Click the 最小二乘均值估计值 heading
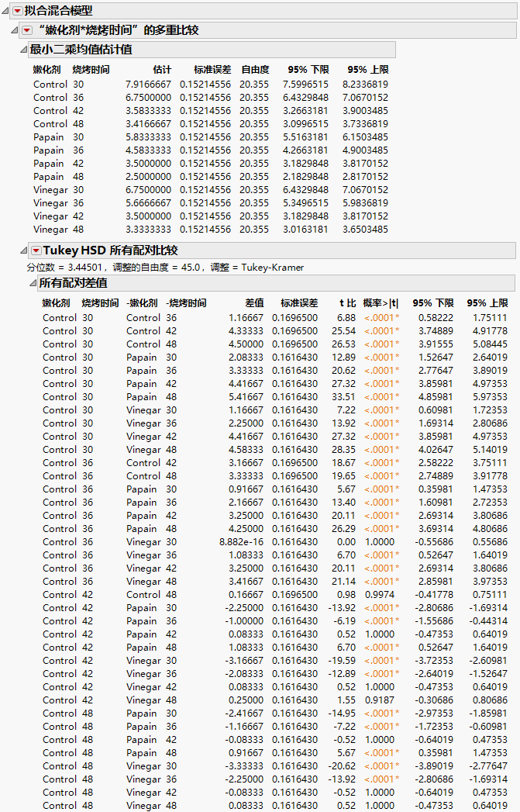 pyautogui.click(x=81, y=50)
